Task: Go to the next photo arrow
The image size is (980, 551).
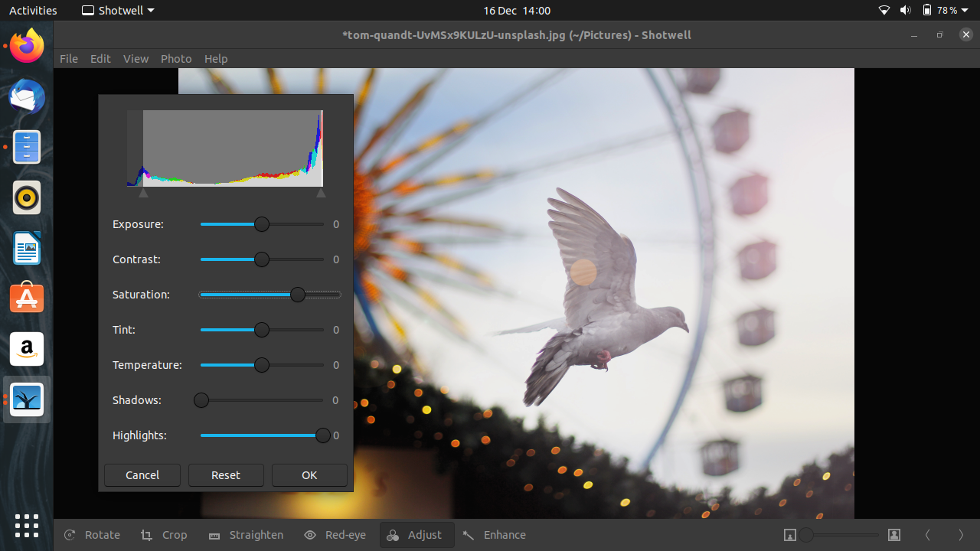Action: pos(961,535)
